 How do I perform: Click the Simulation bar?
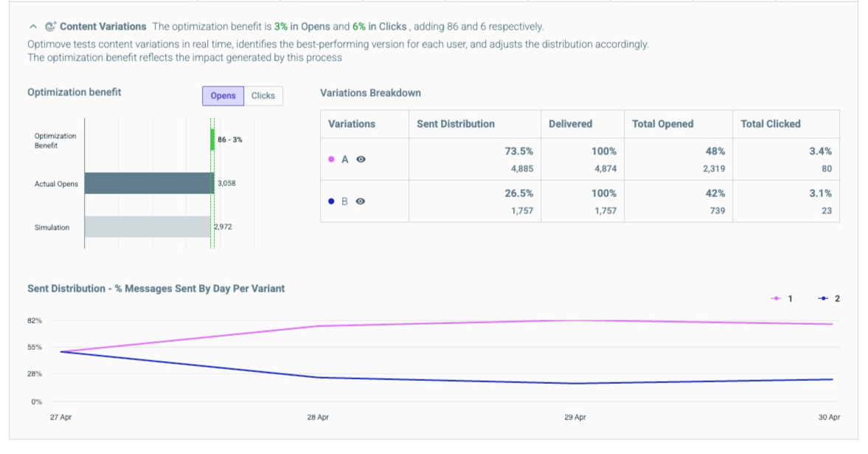pyautogui.click(x=147, y=227)
